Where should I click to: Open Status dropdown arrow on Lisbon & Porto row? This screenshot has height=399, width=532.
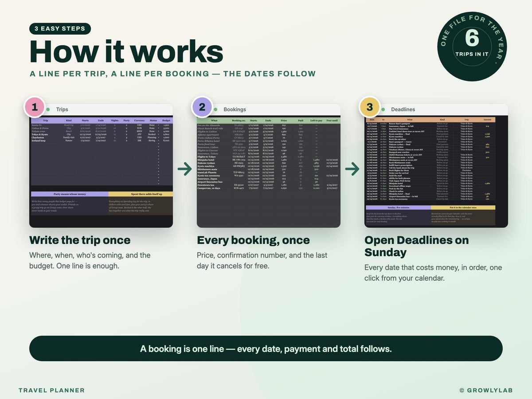click(158, 128)
